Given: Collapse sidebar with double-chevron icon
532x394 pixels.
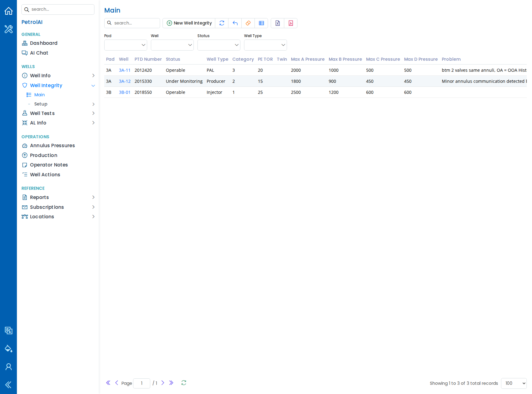Looking at the screenshot, I should coord(9,385).
